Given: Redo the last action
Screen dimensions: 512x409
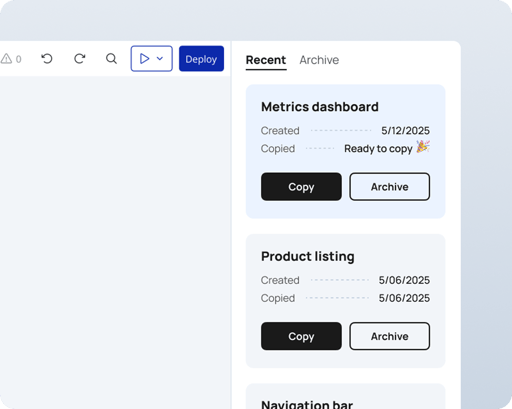Looking at the screenshot, I should (79, 59).
